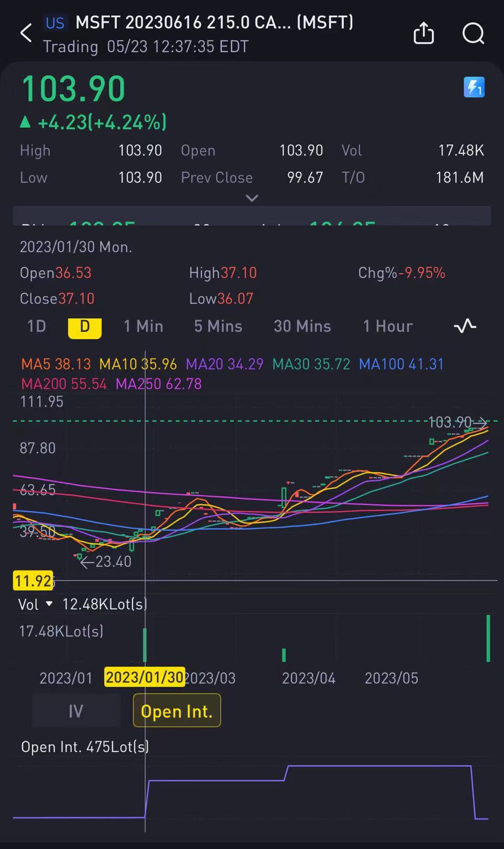Switch to 5 Mins chart interval

click(x=218, y=326)
